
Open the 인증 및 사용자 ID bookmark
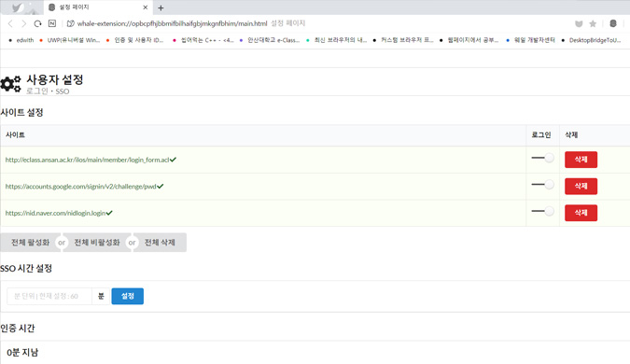(x=134, y=40)
